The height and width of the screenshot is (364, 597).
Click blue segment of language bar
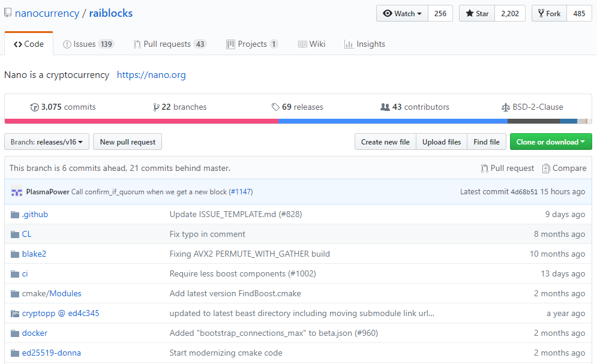[x=393, y=121]
